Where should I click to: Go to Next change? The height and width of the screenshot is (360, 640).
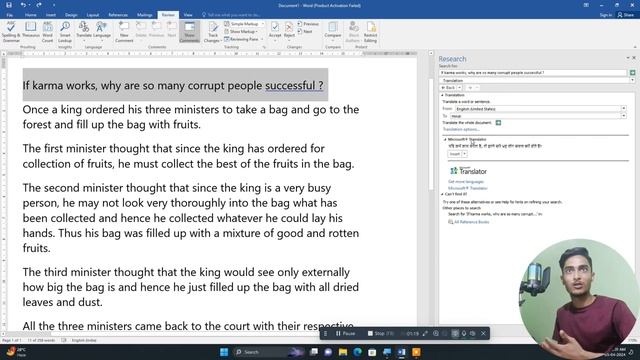305,31
